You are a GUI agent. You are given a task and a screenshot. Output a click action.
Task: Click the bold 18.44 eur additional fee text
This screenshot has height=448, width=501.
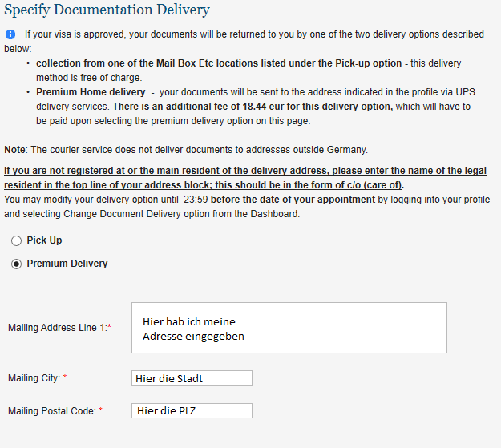click(253, 107)
